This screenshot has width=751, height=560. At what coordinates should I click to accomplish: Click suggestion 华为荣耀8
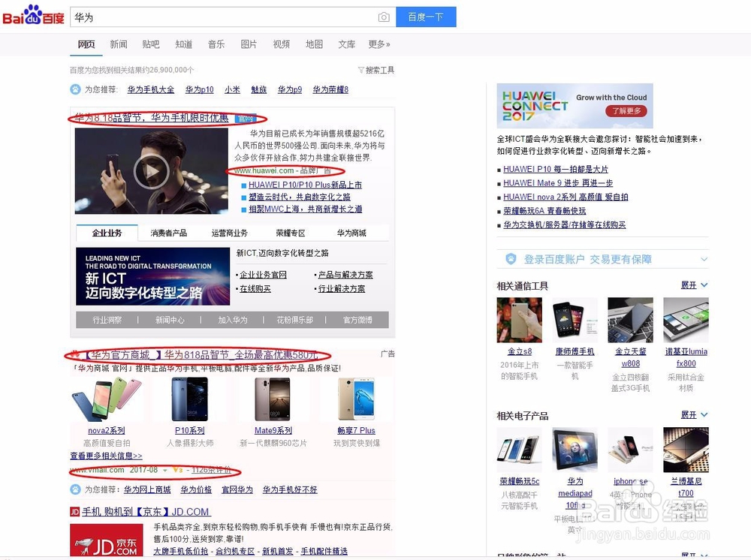point(330,89)
